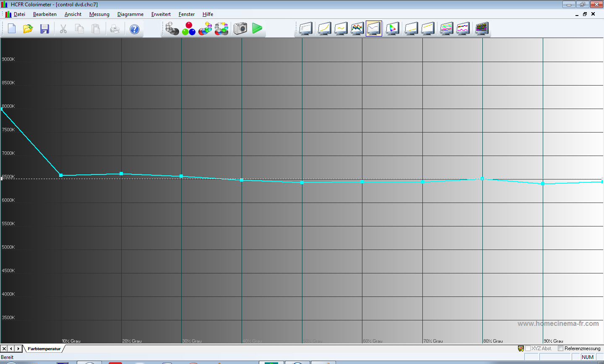Click the ring of colored spheres icon
This screenshot has width=604, height=364.
[221, 29]
